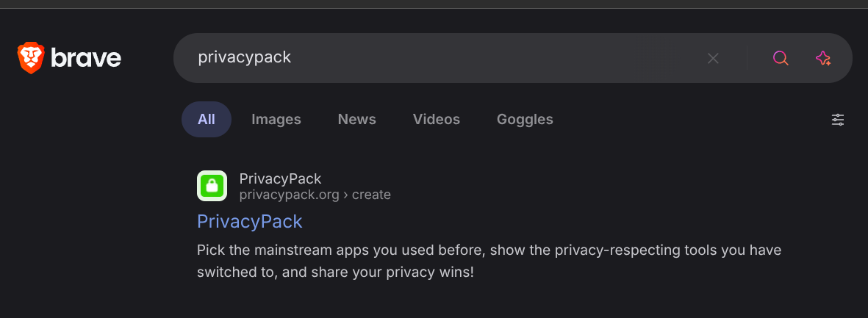
Task: Open search filter settings sliders icon
Action: point(838,120)
